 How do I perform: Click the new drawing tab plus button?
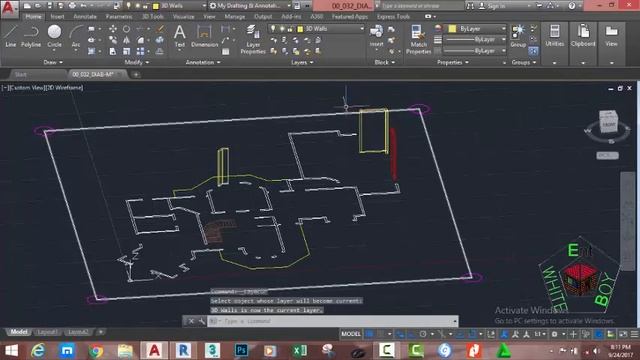tap(136, 74)
